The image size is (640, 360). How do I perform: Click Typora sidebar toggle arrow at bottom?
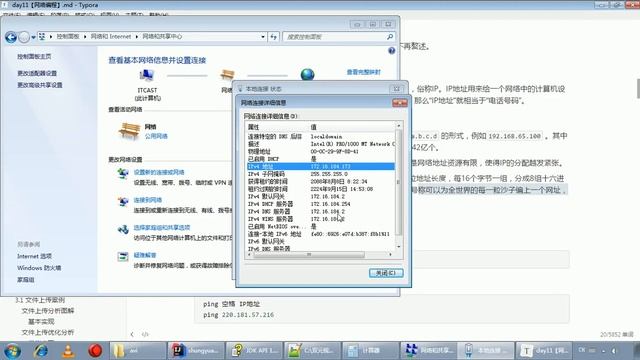click(132, 334)
